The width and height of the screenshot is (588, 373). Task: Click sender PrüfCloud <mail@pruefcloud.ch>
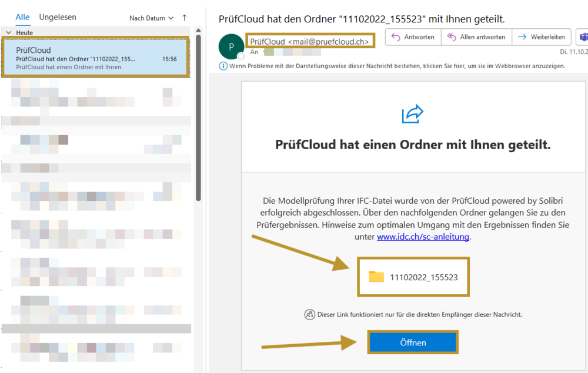click(x=310, y=42)
